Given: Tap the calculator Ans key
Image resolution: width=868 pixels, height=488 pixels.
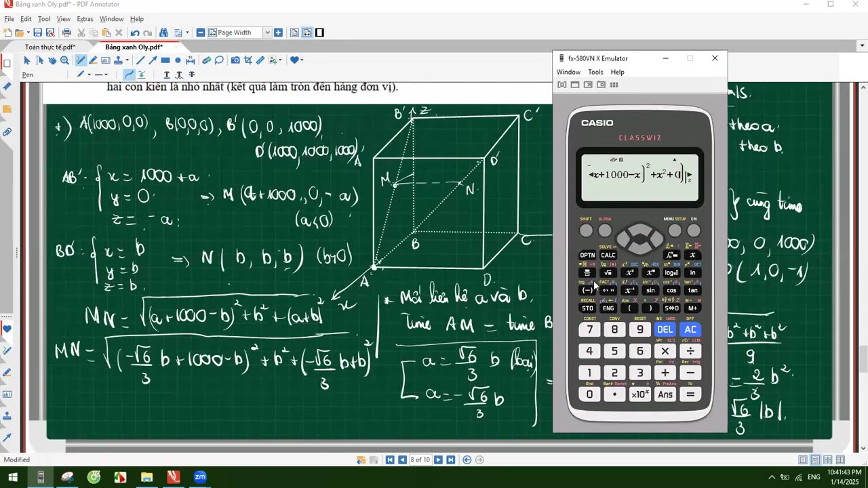Looking at the screenshot, I should click(665, 394).
